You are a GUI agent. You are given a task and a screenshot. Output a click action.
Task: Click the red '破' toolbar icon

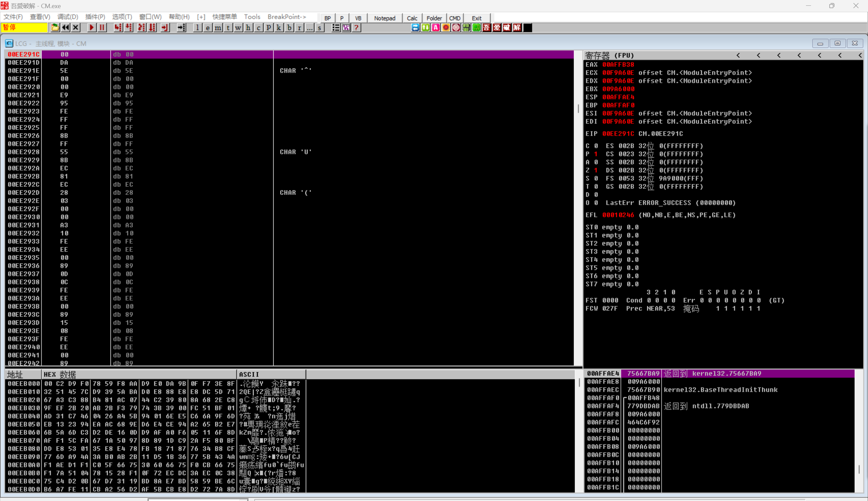507,27
